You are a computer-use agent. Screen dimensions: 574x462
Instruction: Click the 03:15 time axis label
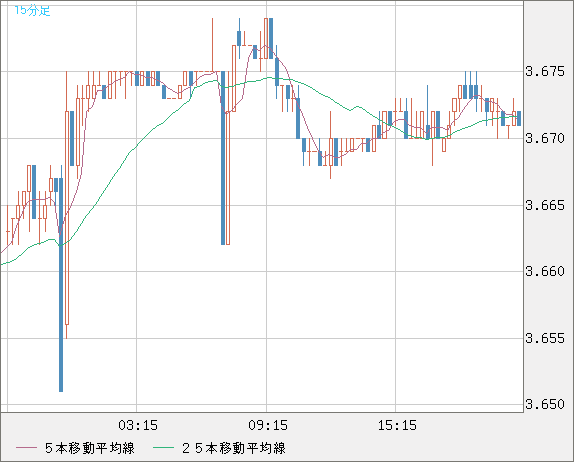[x=138, y=425]
